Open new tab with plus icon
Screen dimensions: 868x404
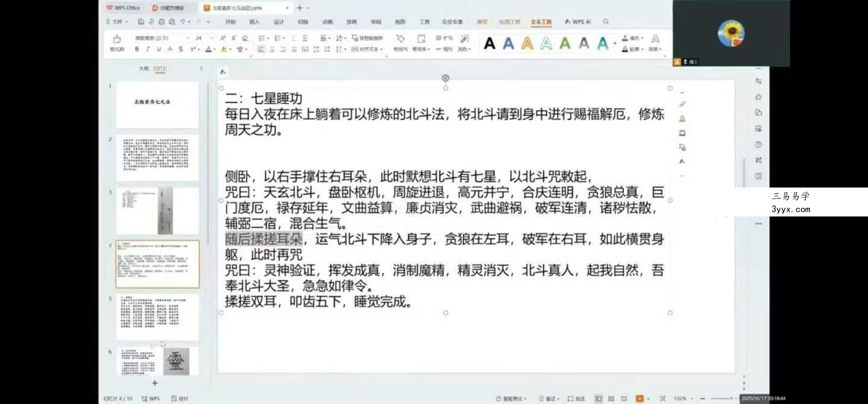(300, 8)
